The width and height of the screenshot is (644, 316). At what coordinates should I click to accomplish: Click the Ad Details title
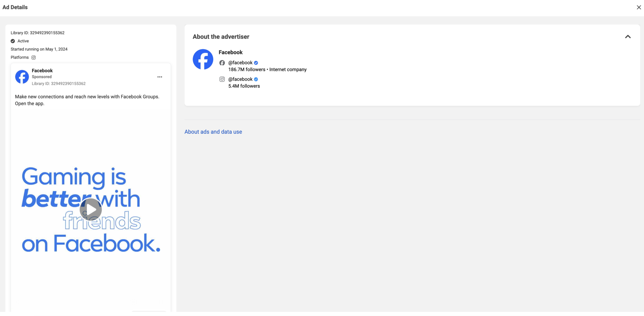15,7
